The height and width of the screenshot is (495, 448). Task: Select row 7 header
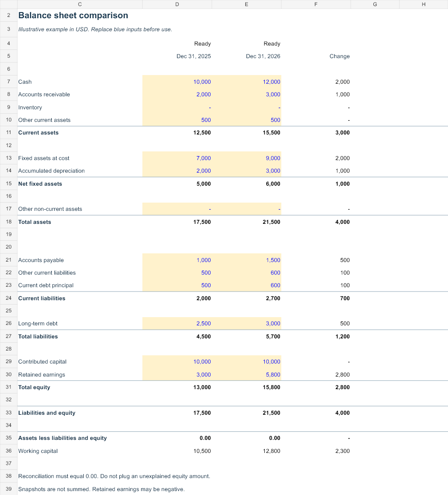coord(9,82)
